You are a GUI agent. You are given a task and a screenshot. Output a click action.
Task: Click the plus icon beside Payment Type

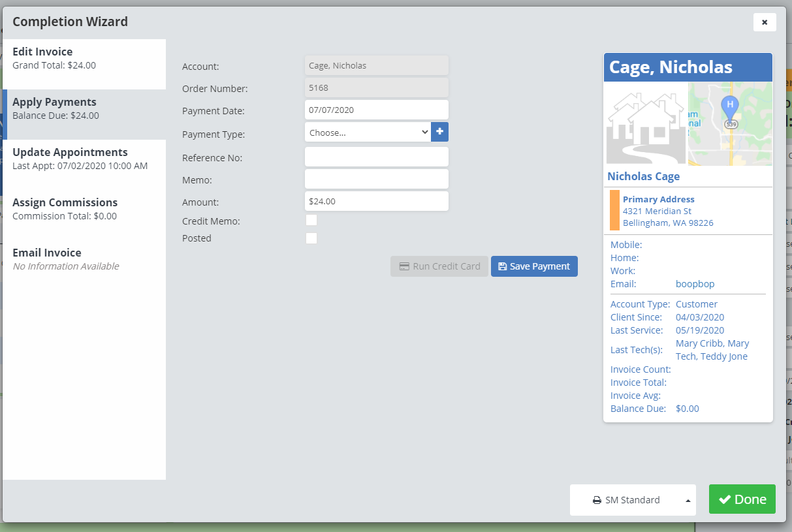click(x=439, y=132)
